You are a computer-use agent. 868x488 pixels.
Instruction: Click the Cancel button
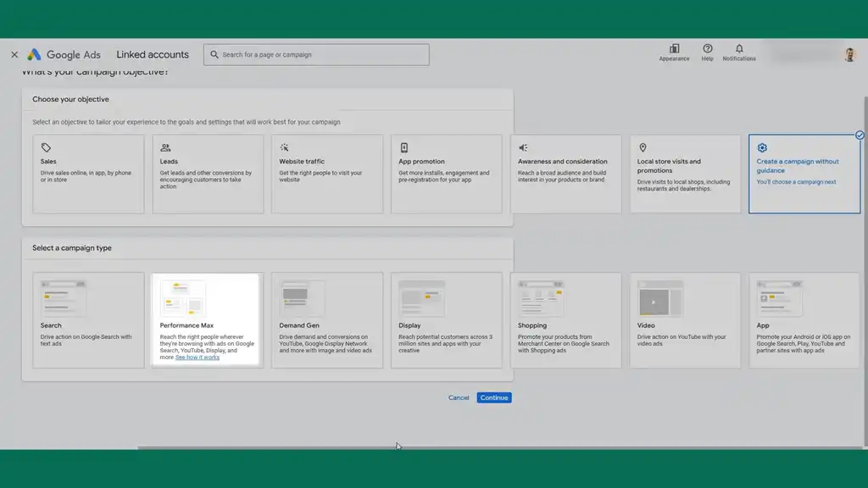(x=459, y=398)
